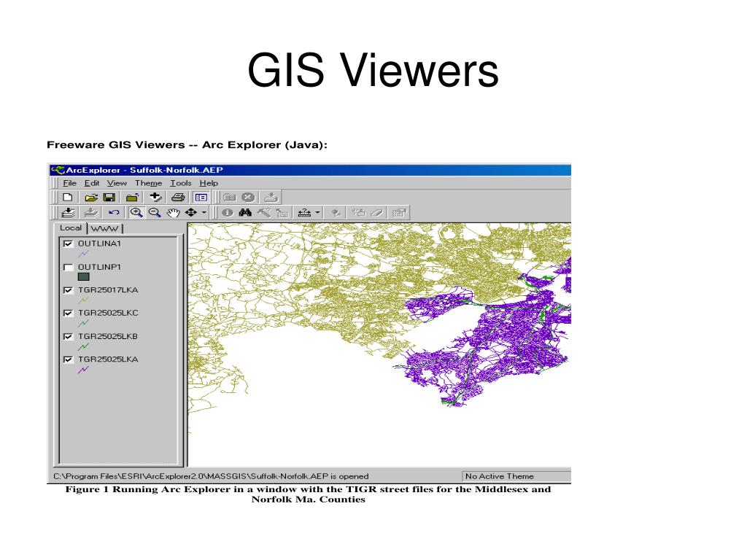Viewport: 747px width, 560px height.
Task: Select the Identify tool with the i icon
Action: (x=228, y=212)
